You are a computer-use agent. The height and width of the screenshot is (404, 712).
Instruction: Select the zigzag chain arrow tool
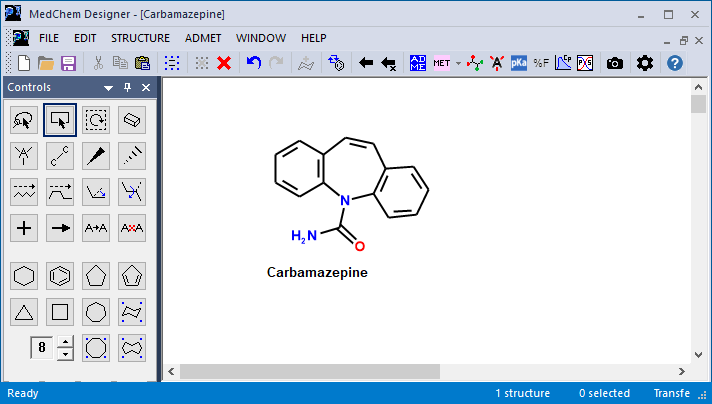click(x=24, y=192)
